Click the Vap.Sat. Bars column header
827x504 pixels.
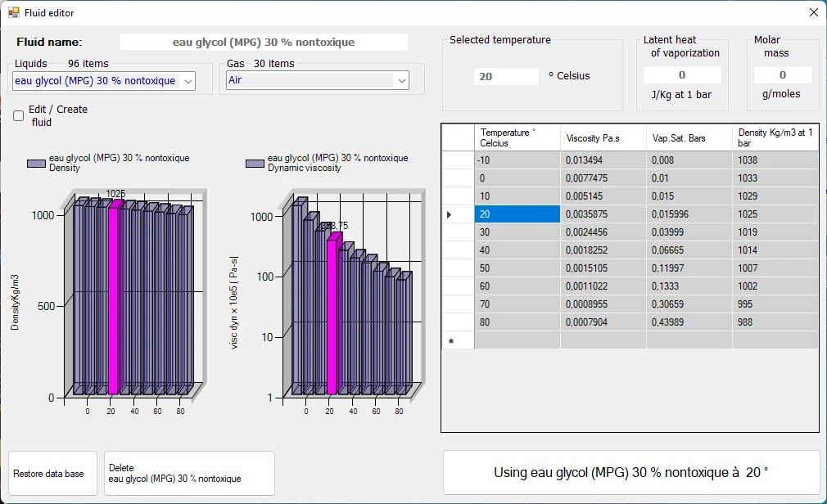[x=689, y=138]
